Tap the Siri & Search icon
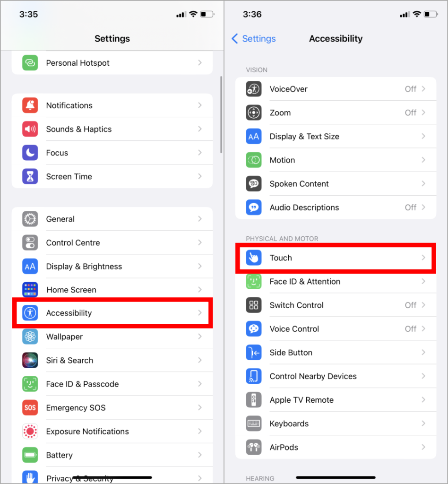Image resolution: width=448 pixels, height=484 pixels. tap(30, 360)
